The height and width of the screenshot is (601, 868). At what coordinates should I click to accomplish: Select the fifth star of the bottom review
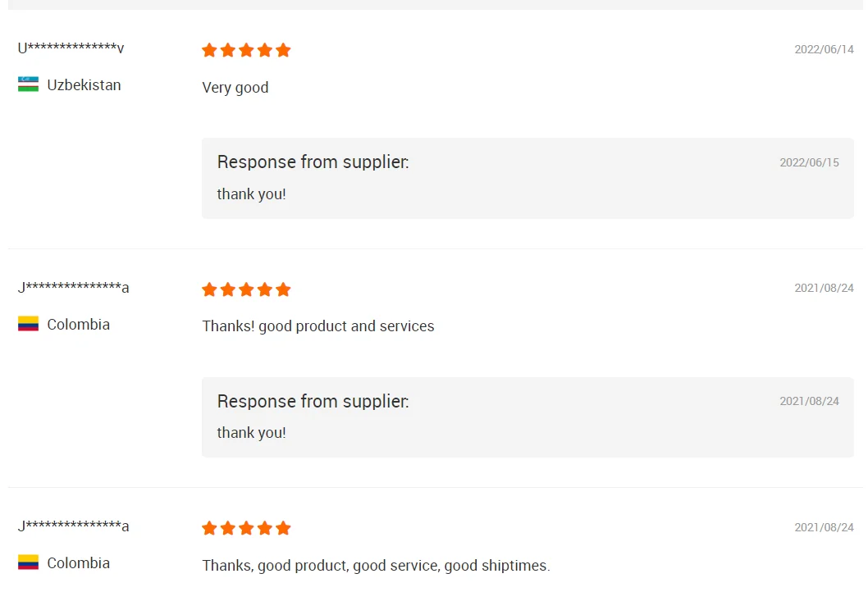pyautogui.click(x=283, y=528)
